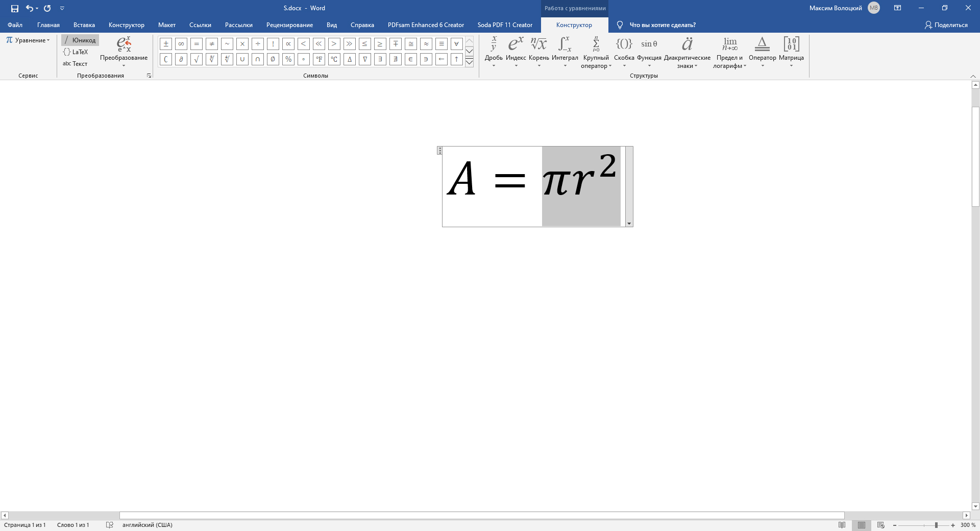Insert the intersection (∩) symbol
This screenshot has height=531, width=980.
[x=258, y=59]
